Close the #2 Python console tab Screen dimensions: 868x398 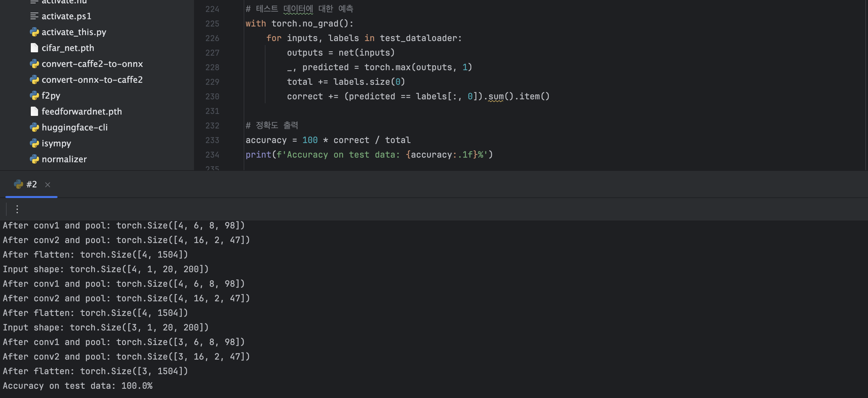[48, 185]
